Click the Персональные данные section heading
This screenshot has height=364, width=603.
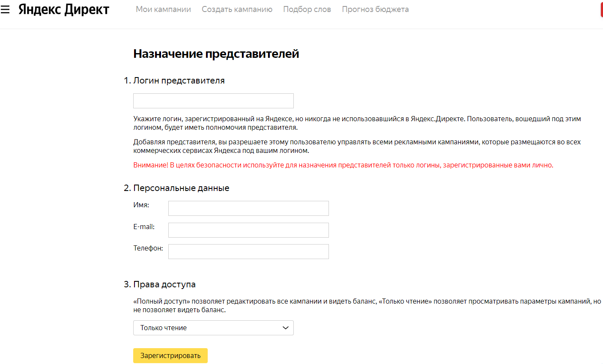(x=181, y=188)
